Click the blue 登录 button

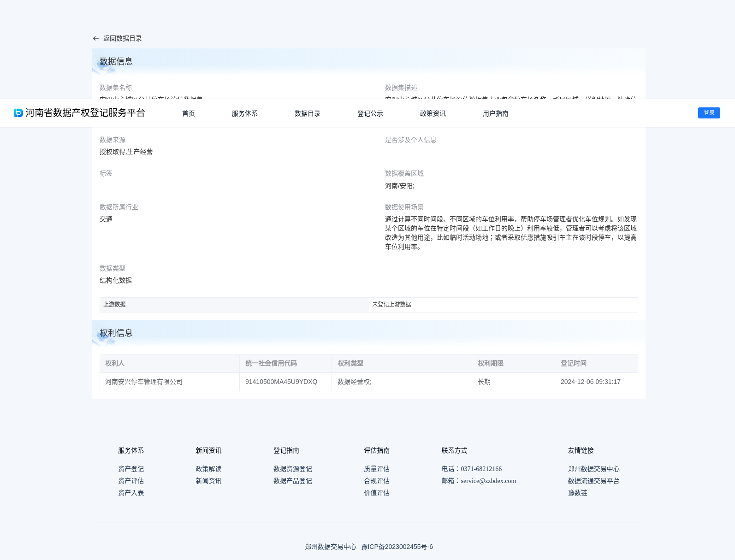[709, 113]
